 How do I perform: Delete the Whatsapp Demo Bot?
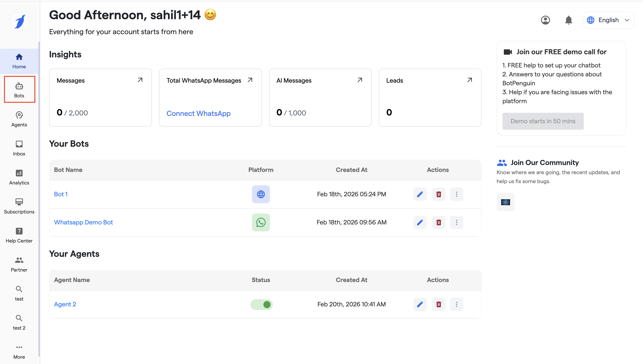438,222
